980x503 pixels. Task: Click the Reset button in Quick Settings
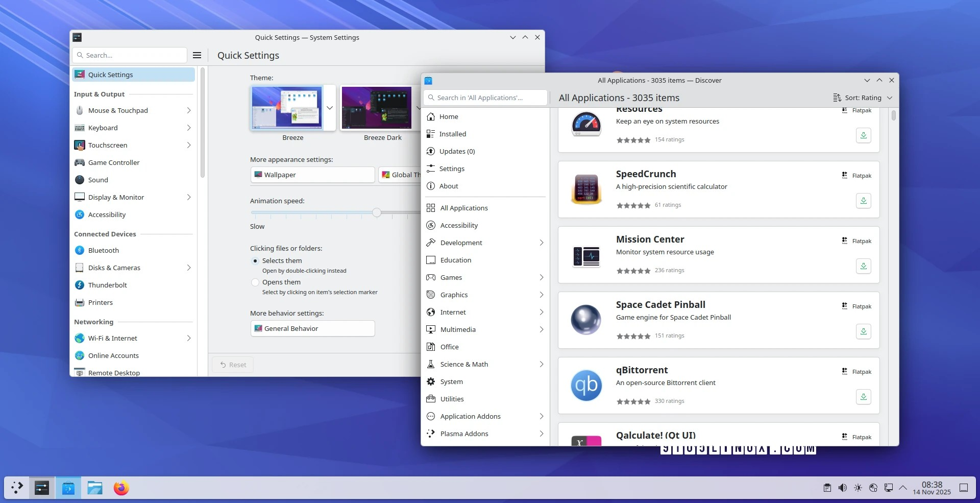point(233,364)
